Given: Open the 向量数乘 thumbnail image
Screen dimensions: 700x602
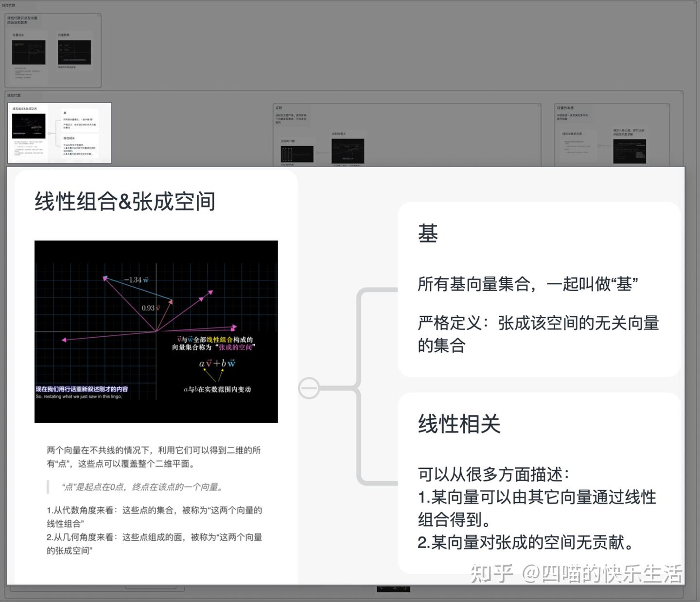Looking at the screenshot, I should (74, 52).
